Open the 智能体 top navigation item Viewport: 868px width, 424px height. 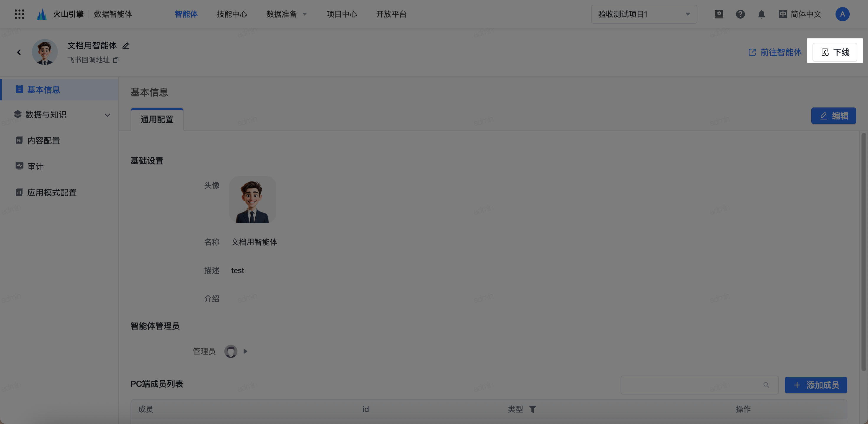186,14
